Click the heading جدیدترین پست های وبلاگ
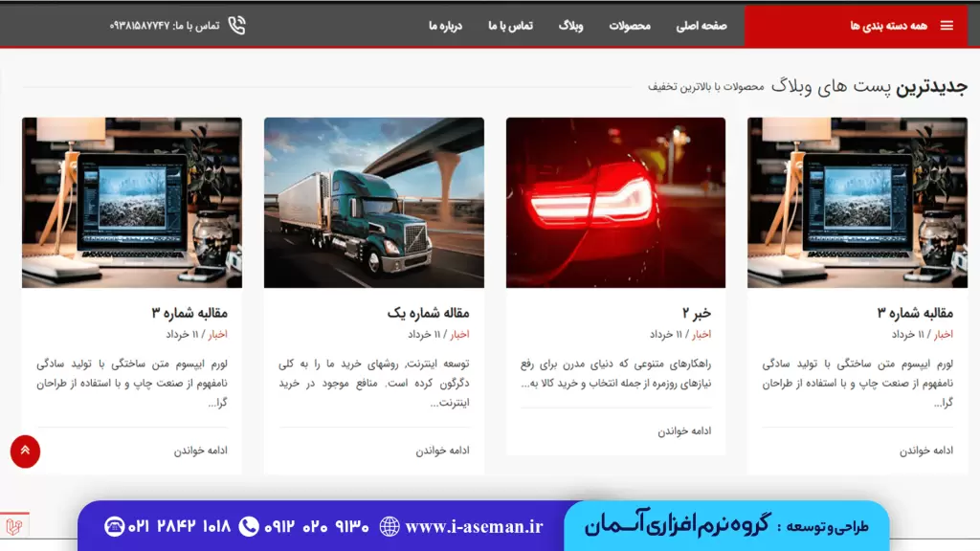The width and height of the screenshot is (980, 551). [869, 87]
